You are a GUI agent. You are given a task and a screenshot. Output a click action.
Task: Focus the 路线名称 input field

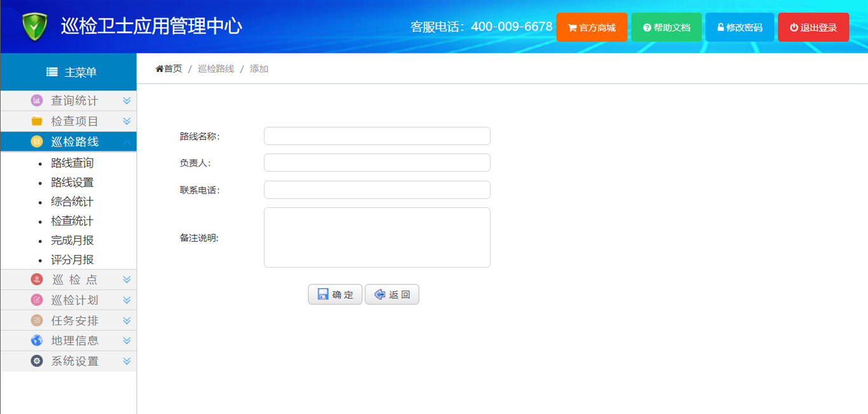pyautogui.click(x=377, y=136)
